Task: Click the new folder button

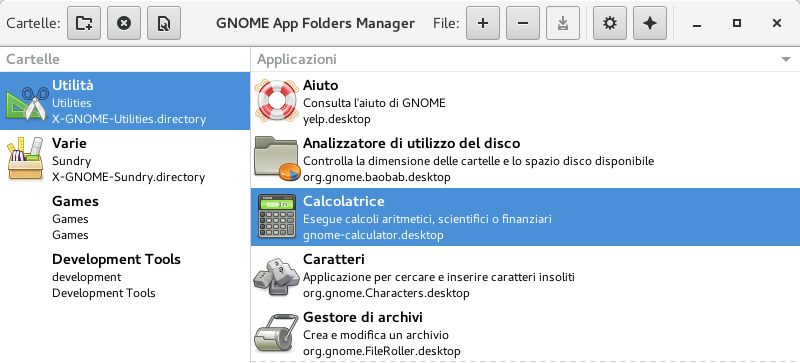Action: tap(84, 23)
